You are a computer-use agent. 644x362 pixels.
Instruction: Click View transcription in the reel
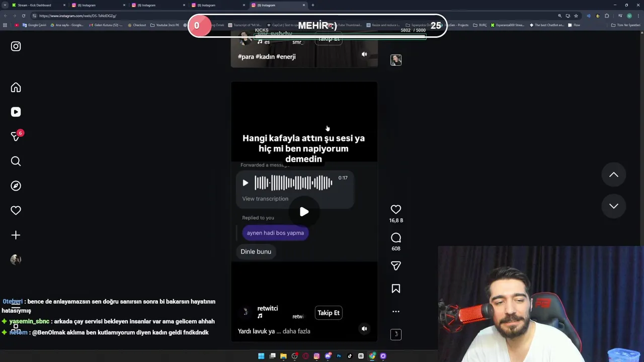265,199
